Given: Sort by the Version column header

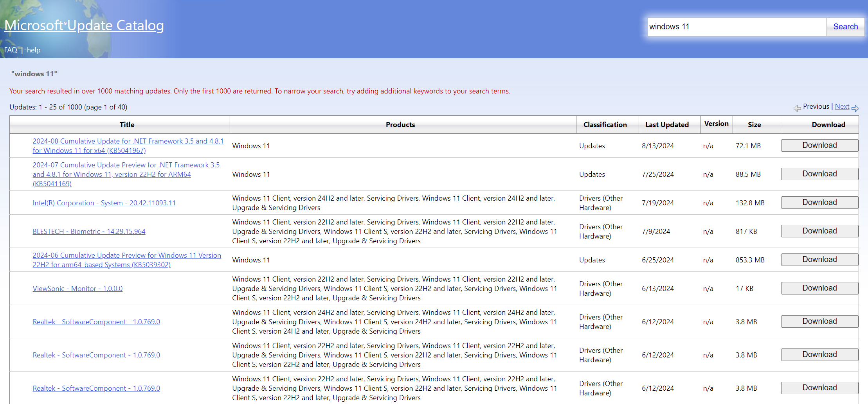Looking at the screenshot, I should click(x=716, y=124).
